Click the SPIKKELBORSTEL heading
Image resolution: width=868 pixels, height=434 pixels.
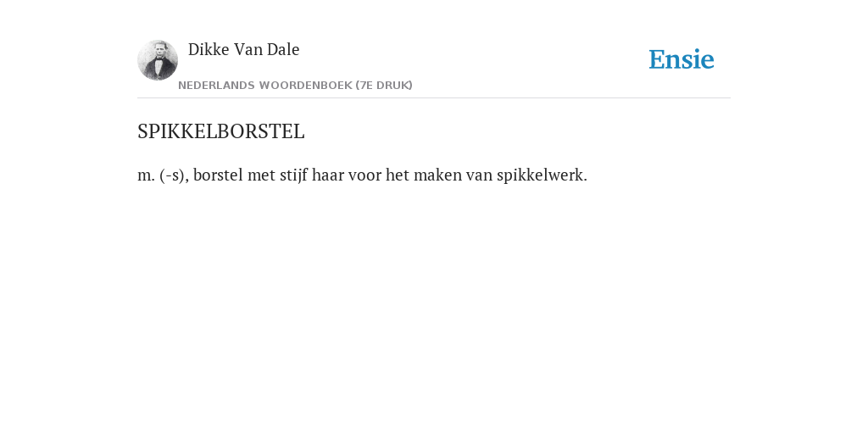pyautogui.click(x=221, y=131)
